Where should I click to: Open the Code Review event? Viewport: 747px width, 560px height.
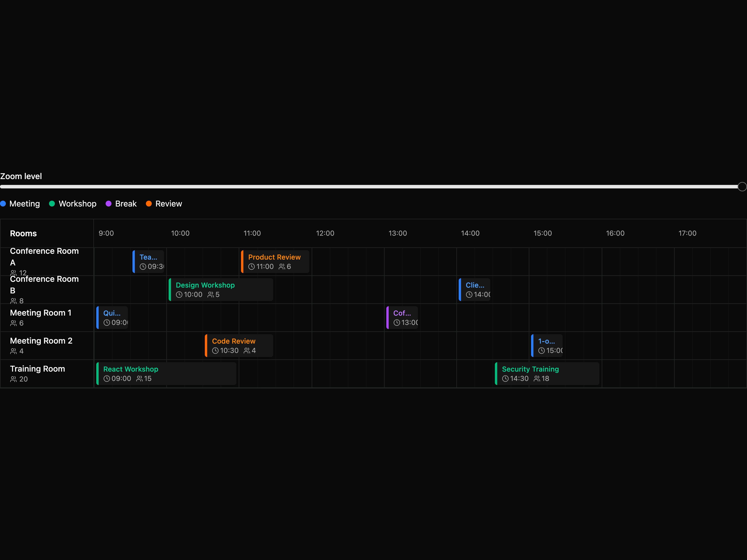(x=239, y=346)
